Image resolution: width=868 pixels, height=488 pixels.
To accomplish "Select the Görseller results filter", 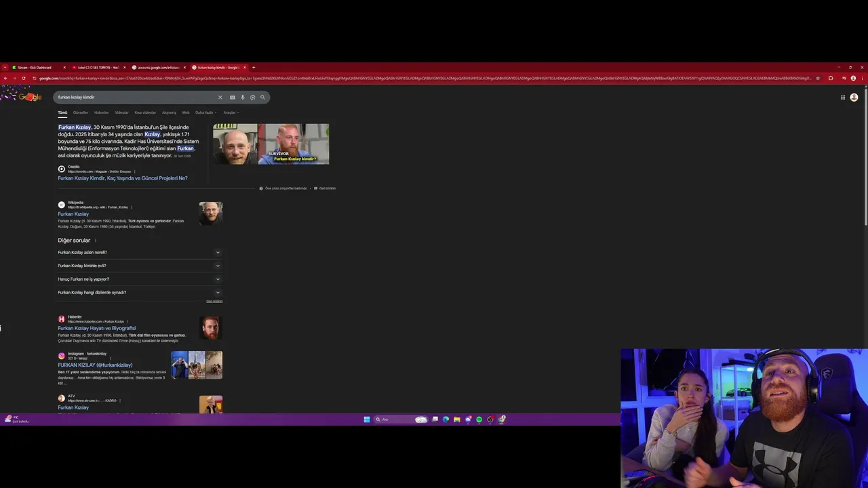I will click(81, 113).
